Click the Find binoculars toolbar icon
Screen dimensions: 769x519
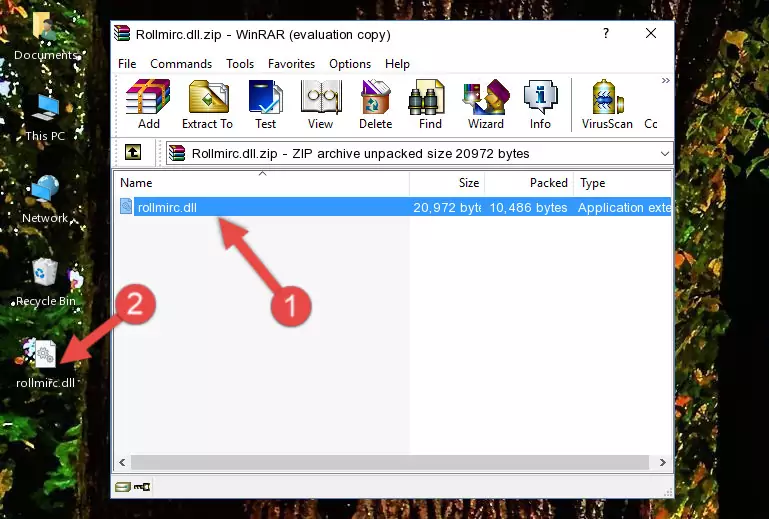click(430, 104)
